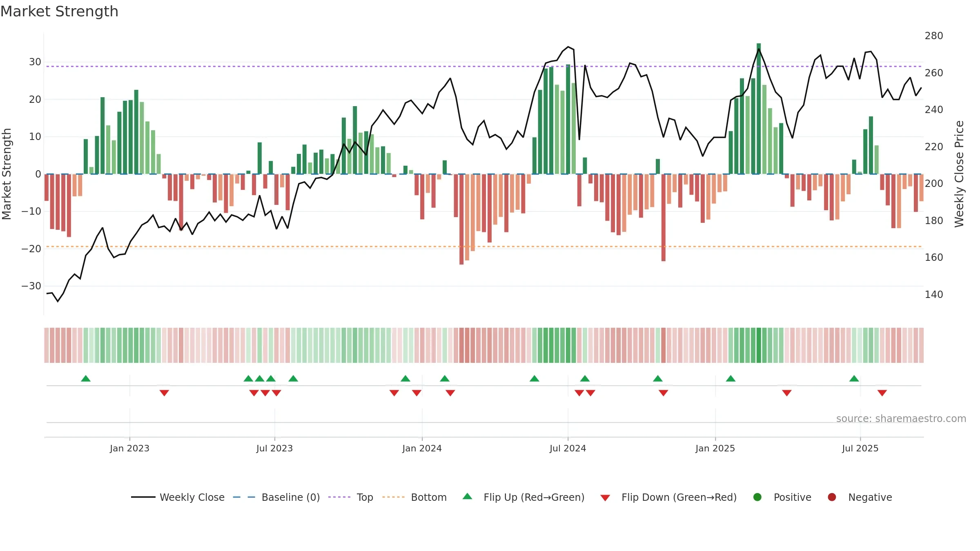Viewport: 980px width, 551px height.
Task: Click the 140 price axis tick label
Action: (934, 294)
